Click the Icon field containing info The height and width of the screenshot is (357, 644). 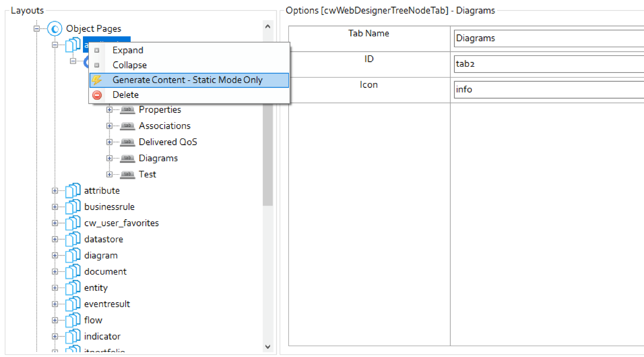549,90
